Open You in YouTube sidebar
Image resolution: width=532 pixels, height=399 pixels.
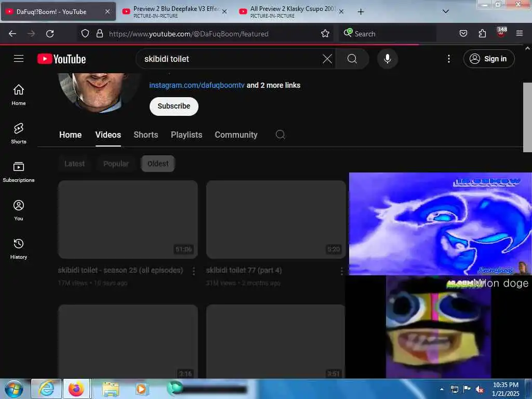pyautogui.click(x=19, y=210)
